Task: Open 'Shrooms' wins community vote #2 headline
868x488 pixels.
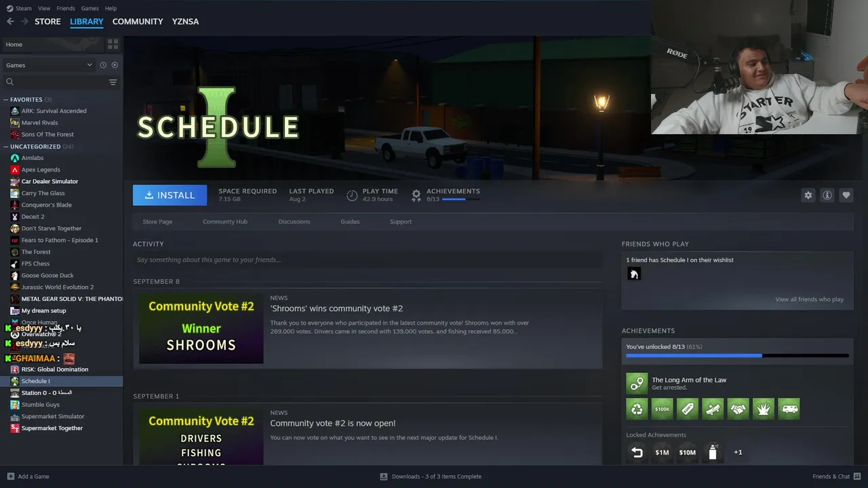Action: (336, 308)
